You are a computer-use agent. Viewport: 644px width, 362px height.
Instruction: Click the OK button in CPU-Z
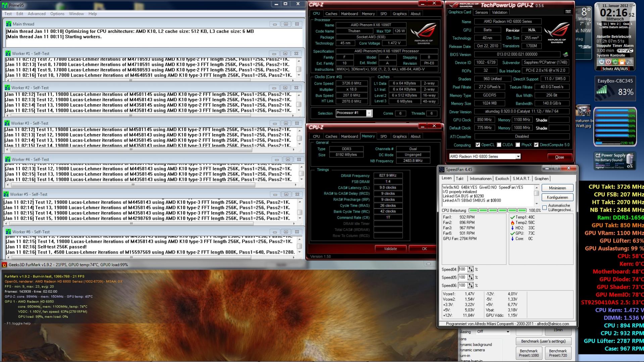[x=424, y=249]
